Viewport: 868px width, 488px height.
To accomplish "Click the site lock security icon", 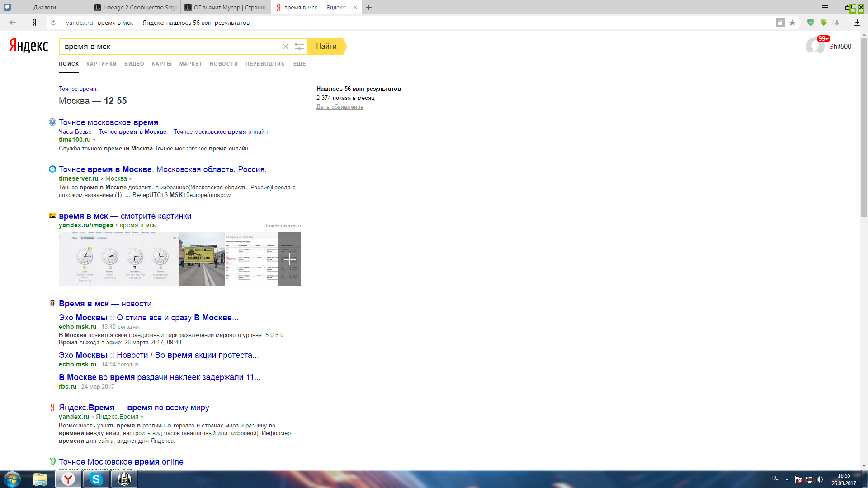I will [780, 23].
